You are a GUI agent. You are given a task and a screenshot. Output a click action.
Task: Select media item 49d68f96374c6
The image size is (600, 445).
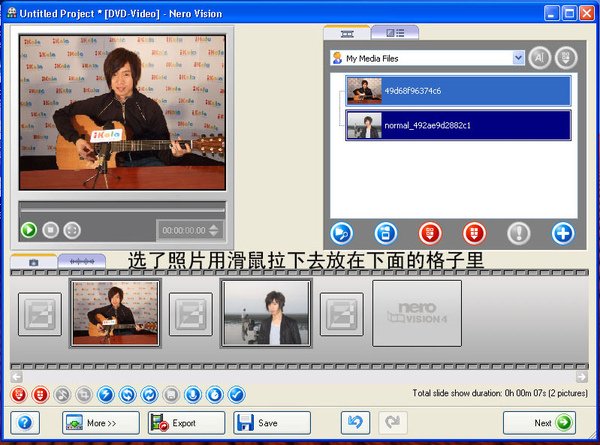tap(458, 91)
